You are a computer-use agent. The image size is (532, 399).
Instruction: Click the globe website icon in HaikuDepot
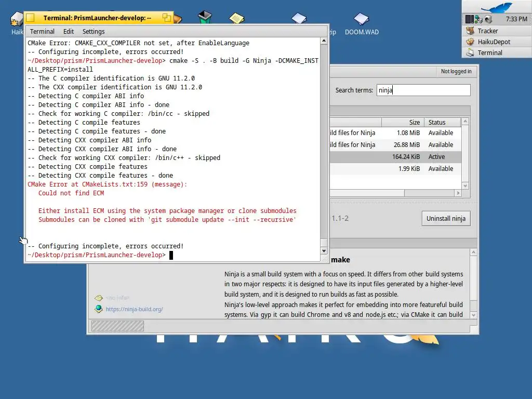pos(98,309)
